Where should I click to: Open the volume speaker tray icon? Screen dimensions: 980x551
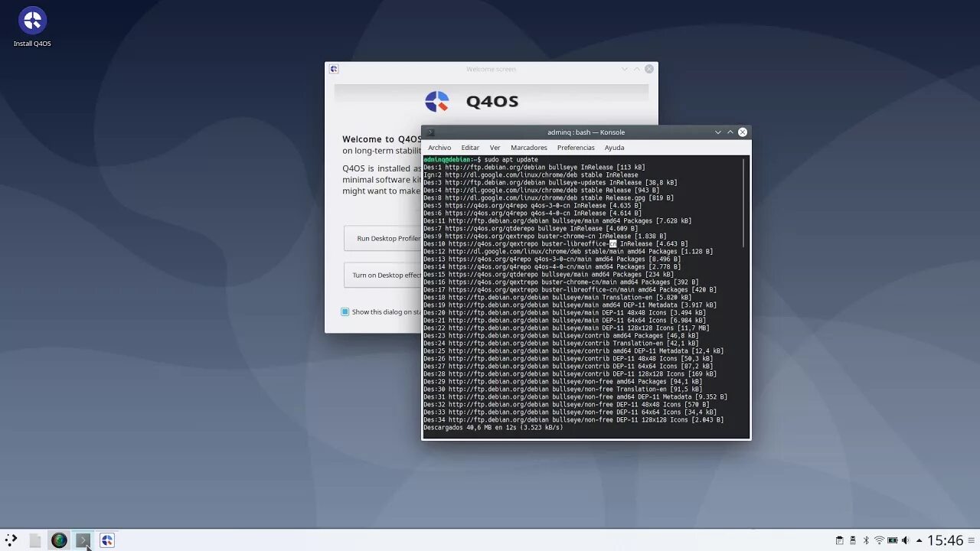906,541
